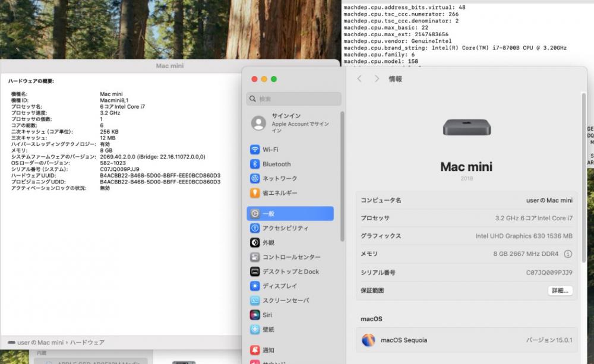Viewport: 594px width, 364px height.
Task: Zoom System Settings with green button
Action: [x=274, y=79]
